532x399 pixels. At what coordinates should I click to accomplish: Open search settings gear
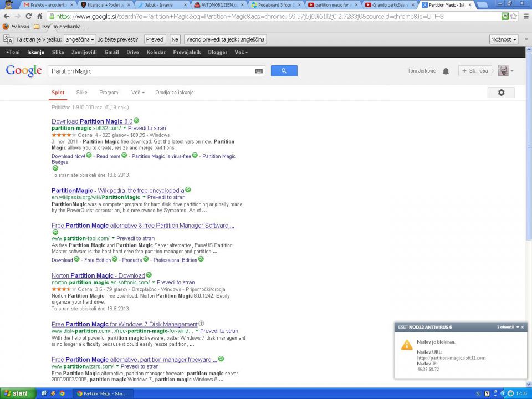pyautogui.click(x=501, y=93)
